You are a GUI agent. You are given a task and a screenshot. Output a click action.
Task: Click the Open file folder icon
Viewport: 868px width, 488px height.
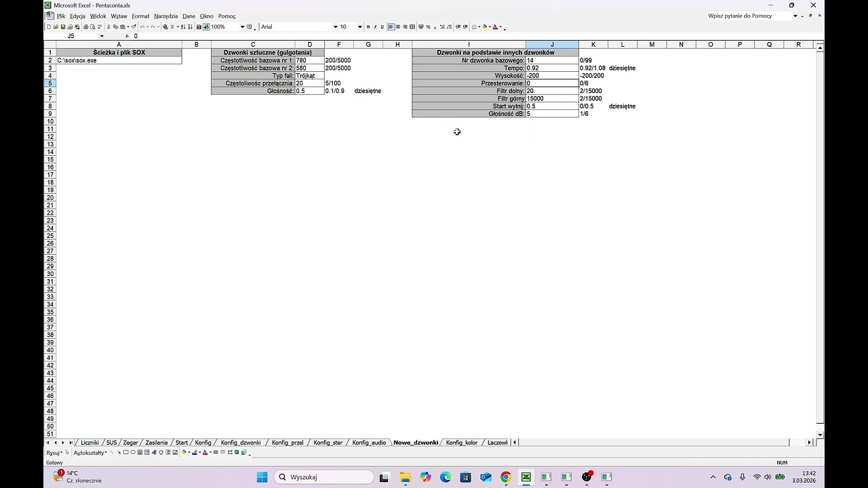[56, 27]
